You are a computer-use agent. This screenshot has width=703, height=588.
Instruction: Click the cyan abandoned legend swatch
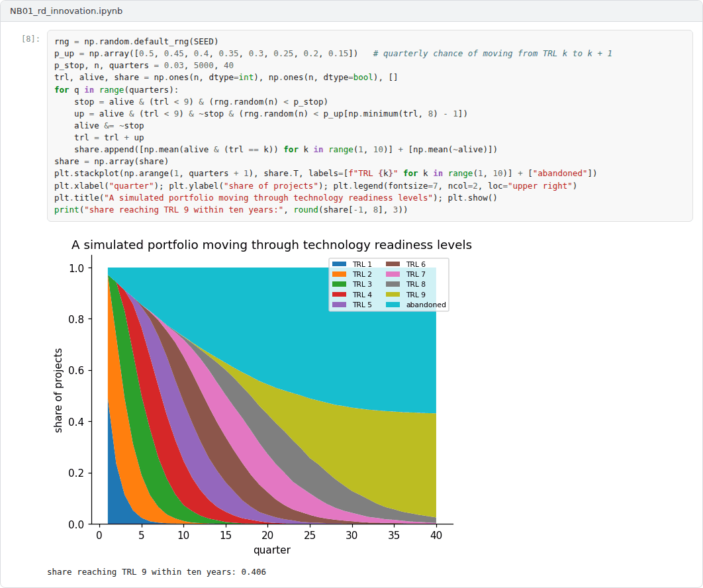click(x=393, y=305)
